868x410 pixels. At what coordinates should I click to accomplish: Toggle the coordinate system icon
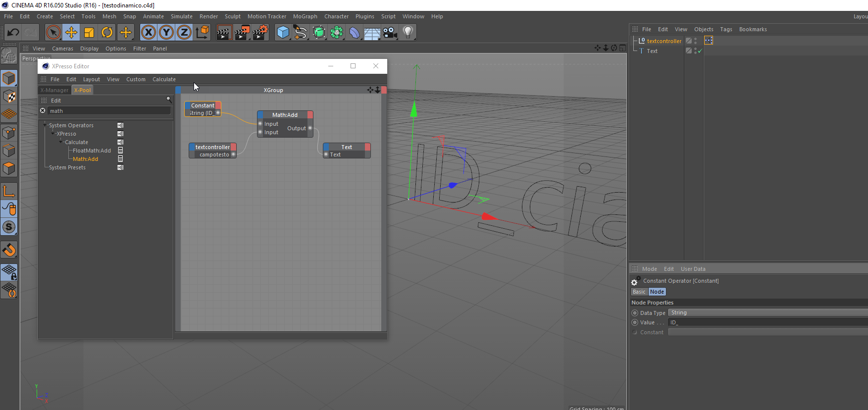pos(203,33)
